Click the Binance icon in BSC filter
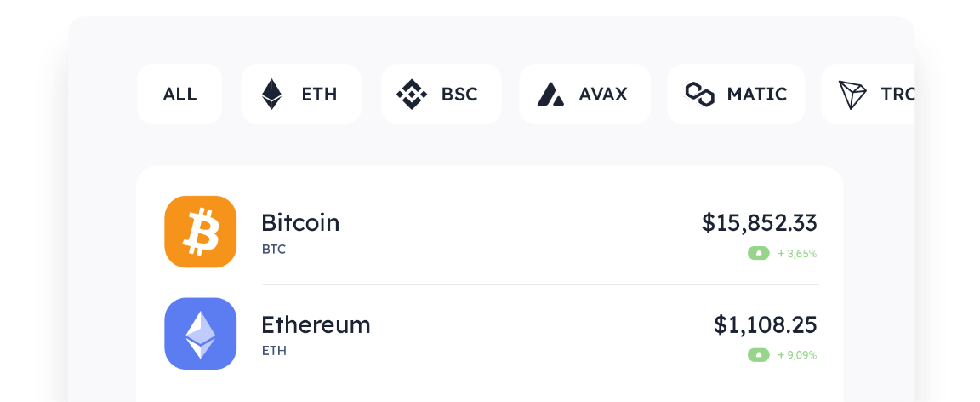Screen dimensions: 980x402 [x=413, y=94]
